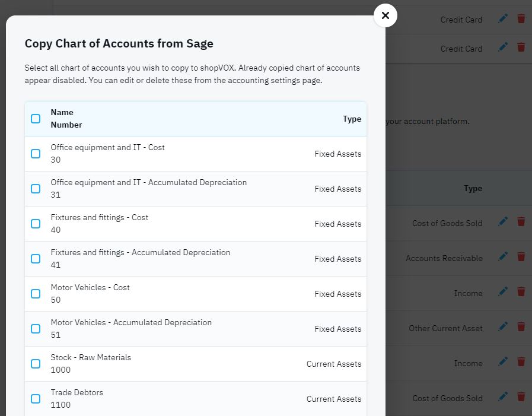Check Trade Debtors account
532x416 pixels.
point(36,398)
